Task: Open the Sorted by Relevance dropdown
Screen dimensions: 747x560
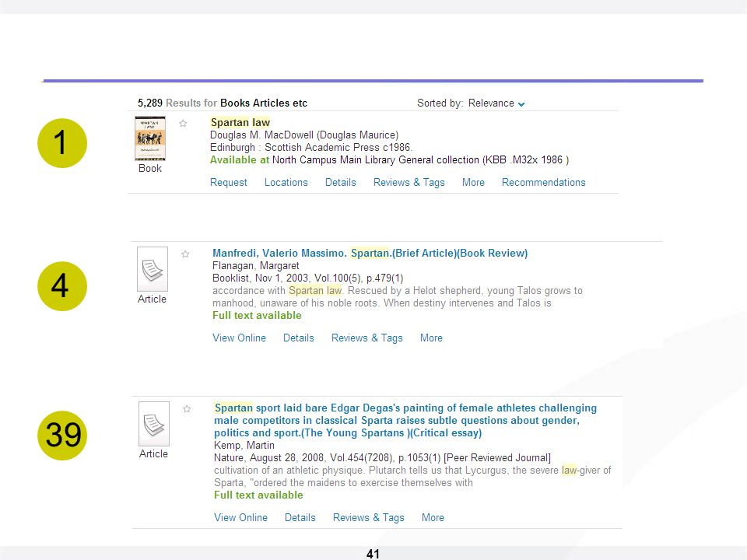Action: point(496,103)
